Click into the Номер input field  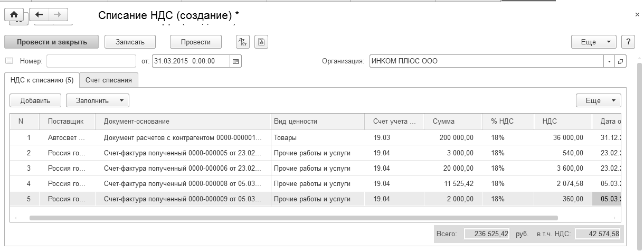(91, 61)
